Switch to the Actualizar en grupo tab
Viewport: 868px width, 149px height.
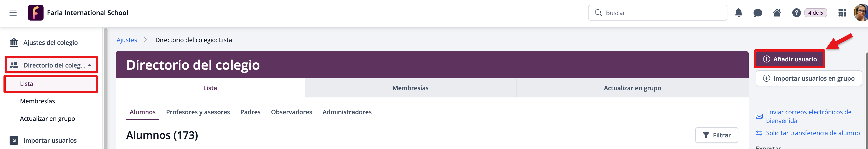tap(632, 88)
